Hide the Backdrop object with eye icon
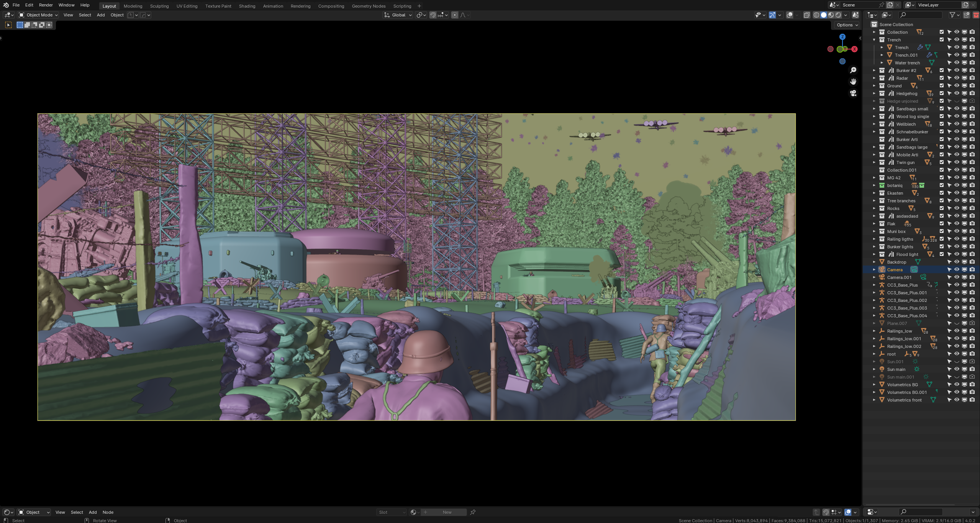The width and height of the screenshot is (980, 523). pos(957,262)
